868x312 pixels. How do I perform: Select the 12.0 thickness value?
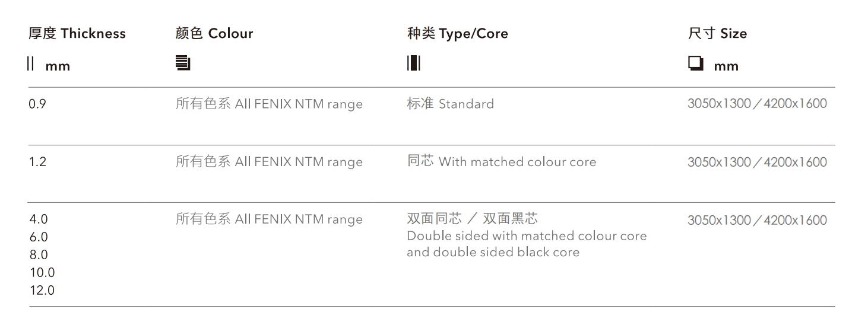click(42, 291)
